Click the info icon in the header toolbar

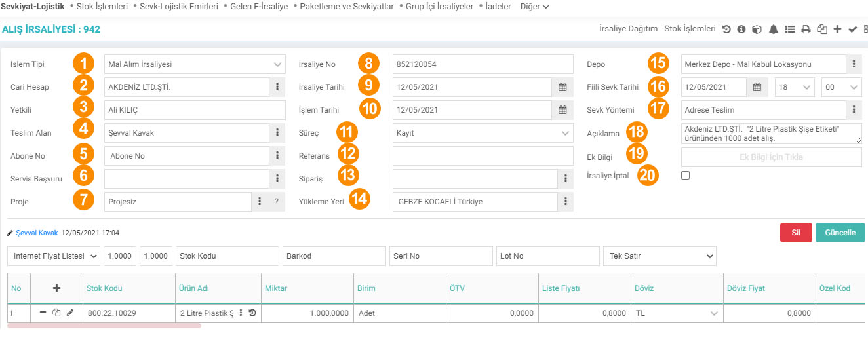tap(741, 29)
